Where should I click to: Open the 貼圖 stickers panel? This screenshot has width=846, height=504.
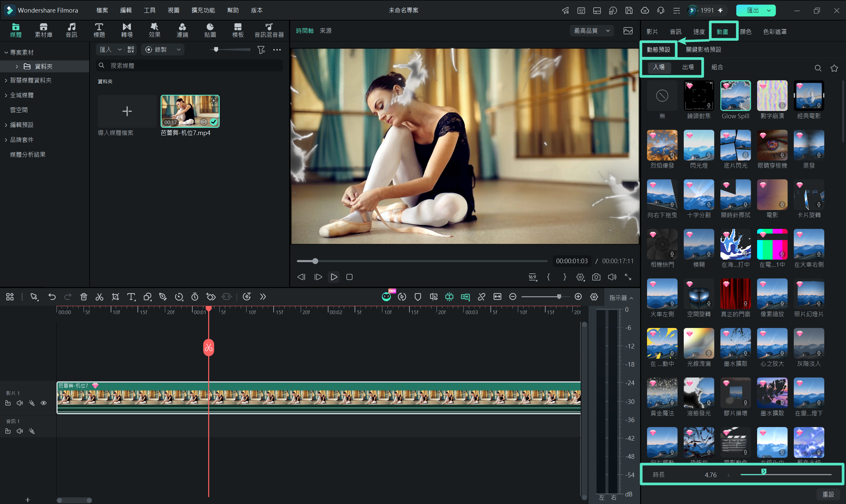coord(210,30)
